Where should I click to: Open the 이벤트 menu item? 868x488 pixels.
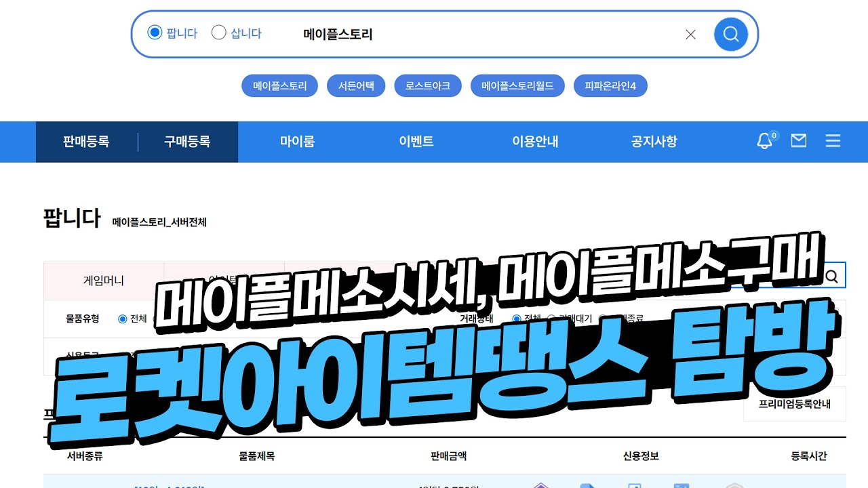tap(416, 142)
